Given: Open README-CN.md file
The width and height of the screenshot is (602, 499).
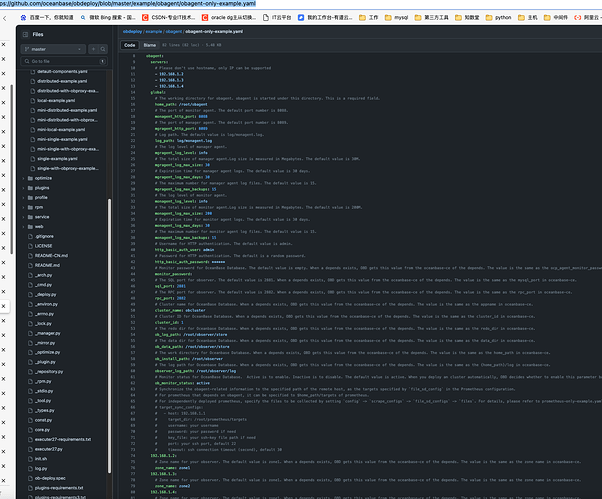Looking at the screenshot, I should pyautogui.click(x=51, y=256).
